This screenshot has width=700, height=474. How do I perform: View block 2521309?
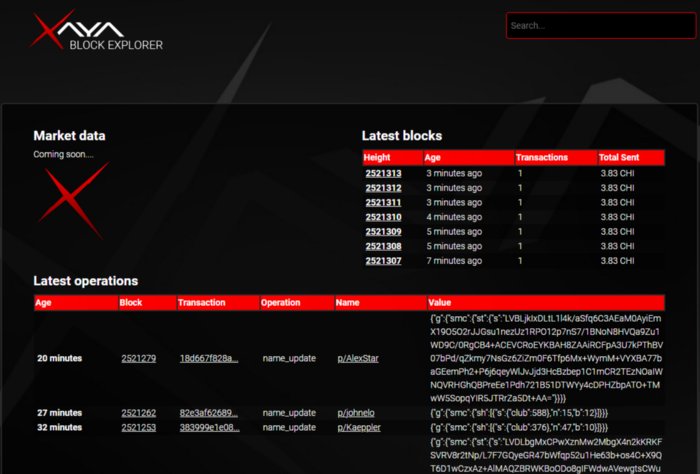(383, 231)
